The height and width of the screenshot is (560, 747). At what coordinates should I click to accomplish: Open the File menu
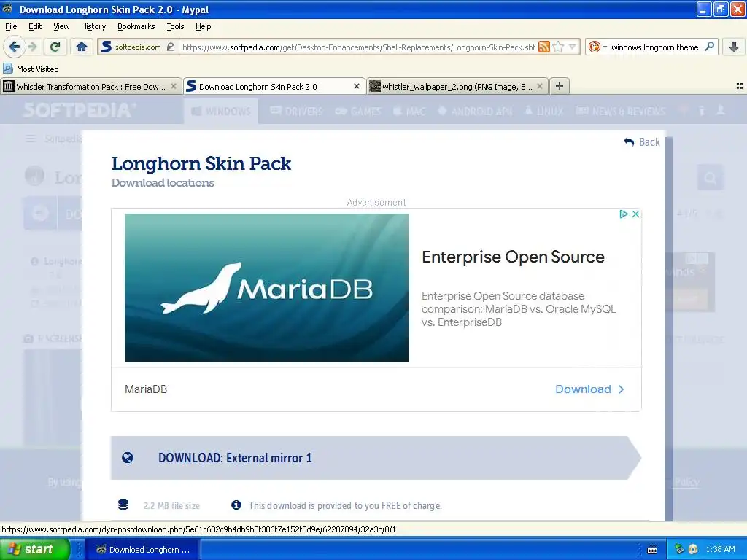tap(11, 26)
